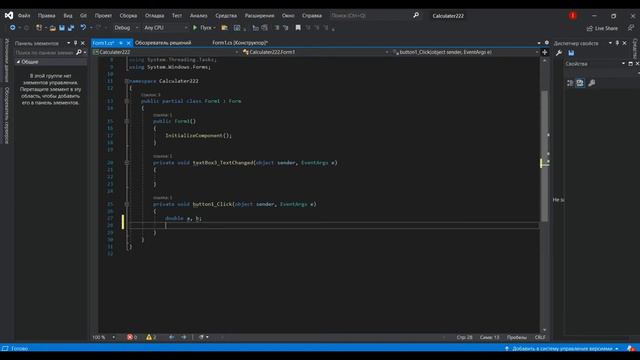Open the Анализ menu

pos(198,16)
